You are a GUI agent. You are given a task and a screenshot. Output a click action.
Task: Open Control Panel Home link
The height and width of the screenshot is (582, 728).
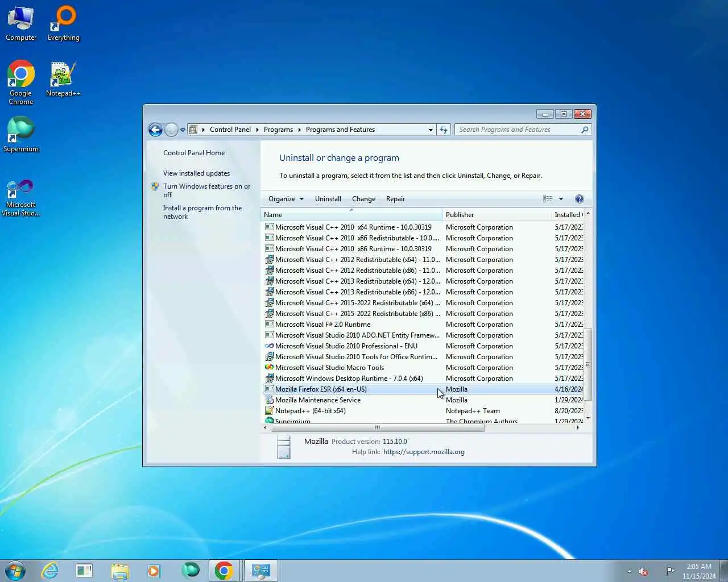tap(194, 153)
